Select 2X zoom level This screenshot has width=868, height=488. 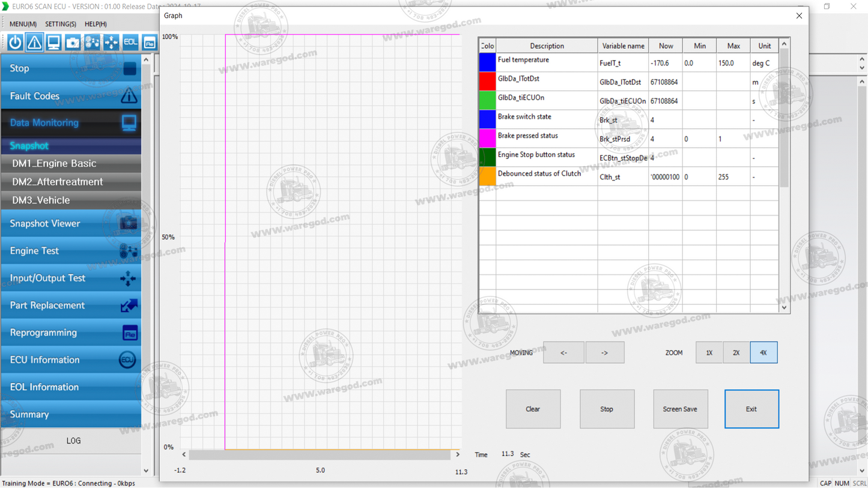pos(736,353)
